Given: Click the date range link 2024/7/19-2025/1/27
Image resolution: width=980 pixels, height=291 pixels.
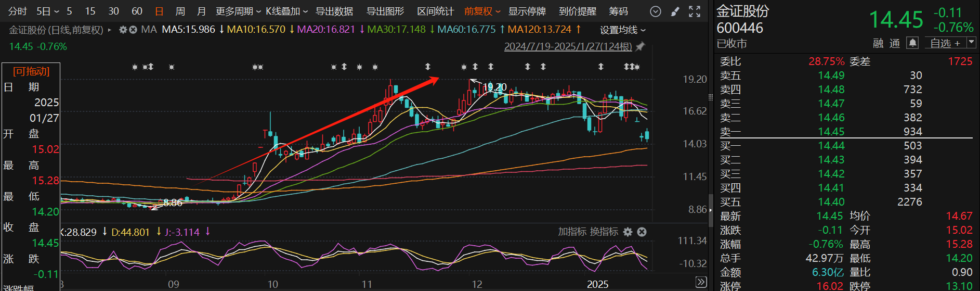Looking at the screenshot, I should (568, 46).
